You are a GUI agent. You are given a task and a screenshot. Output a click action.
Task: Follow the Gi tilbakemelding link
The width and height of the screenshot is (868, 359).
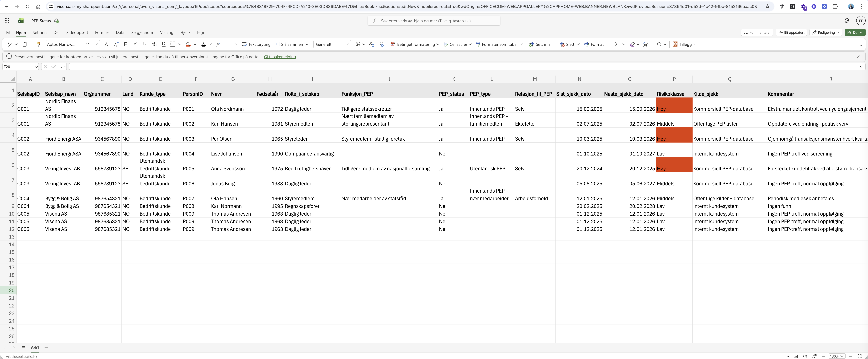pos(280,57)
